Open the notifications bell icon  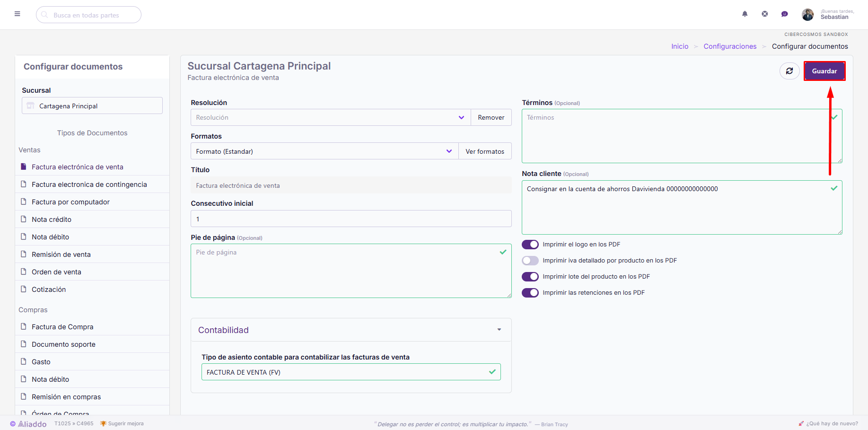click(x=745, y=14)
